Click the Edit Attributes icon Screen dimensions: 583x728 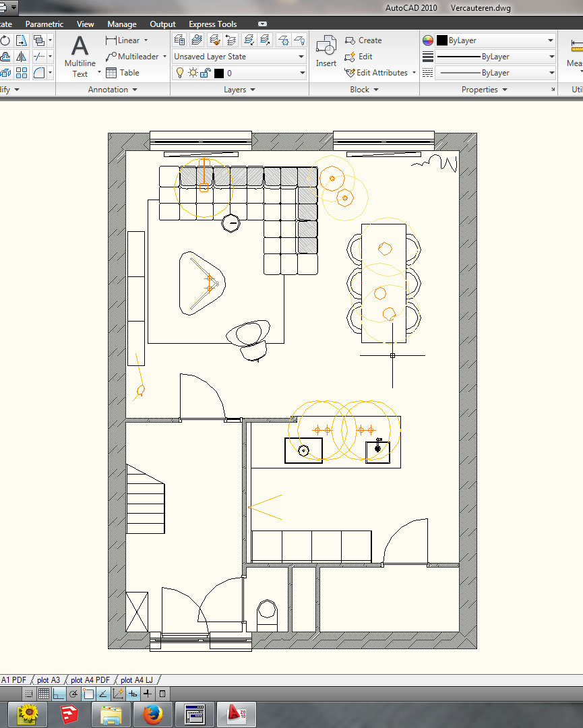click(x=376, y=73)
